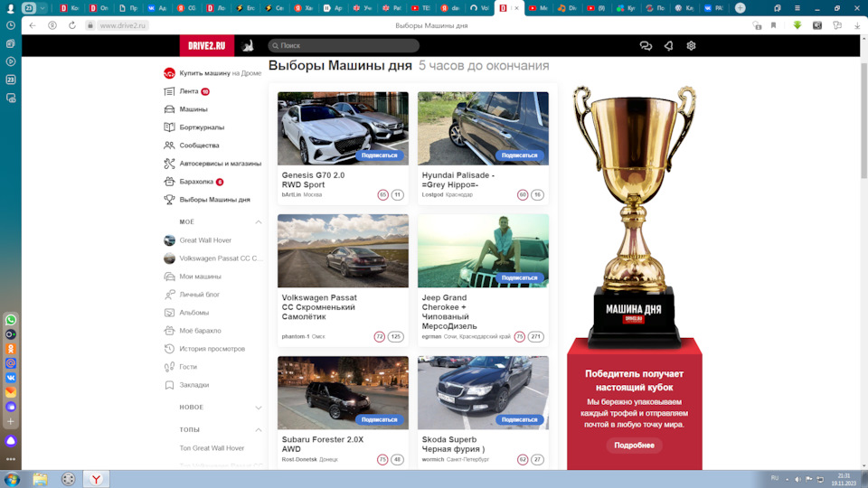Click inside the Поиск search field

point(344,46)
